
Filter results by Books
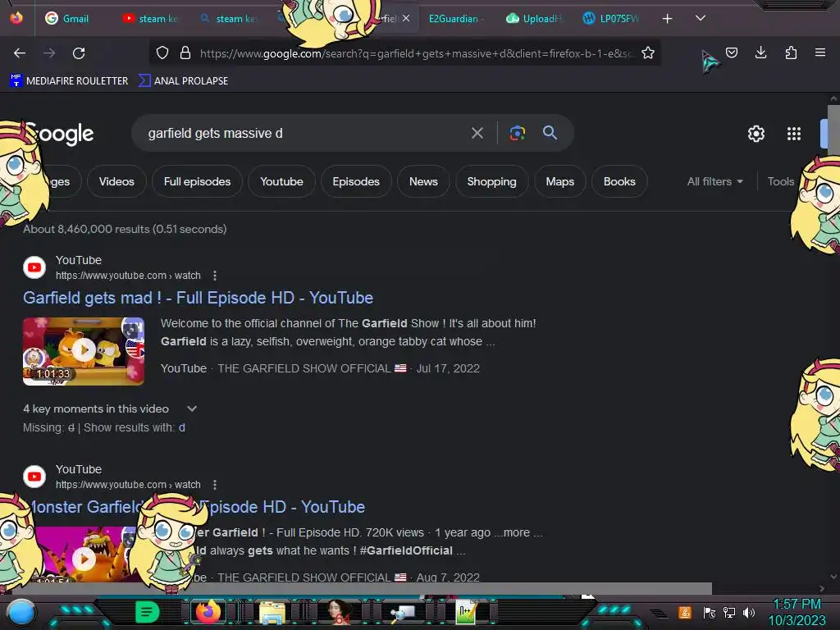[619, 181]
